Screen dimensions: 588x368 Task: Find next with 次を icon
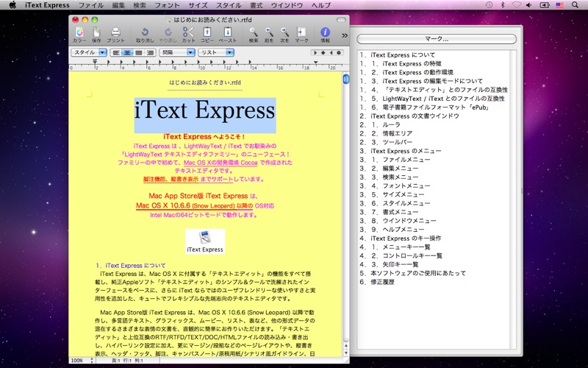click(x=284, y=35)
